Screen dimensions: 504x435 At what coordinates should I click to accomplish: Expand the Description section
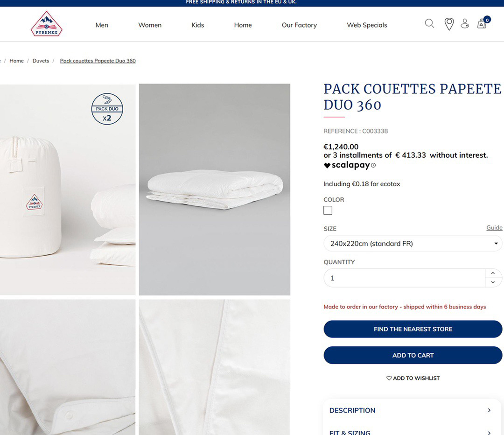412,410
